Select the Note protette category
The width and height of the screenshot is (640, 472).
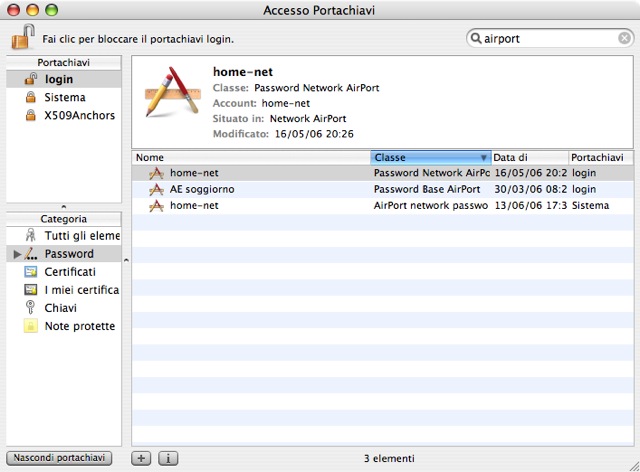pos(64,326)
